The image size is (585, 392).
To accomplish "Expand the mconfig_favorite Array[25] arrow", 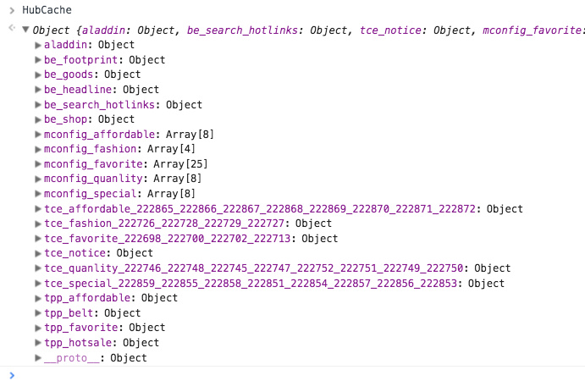I will point(37,164).
